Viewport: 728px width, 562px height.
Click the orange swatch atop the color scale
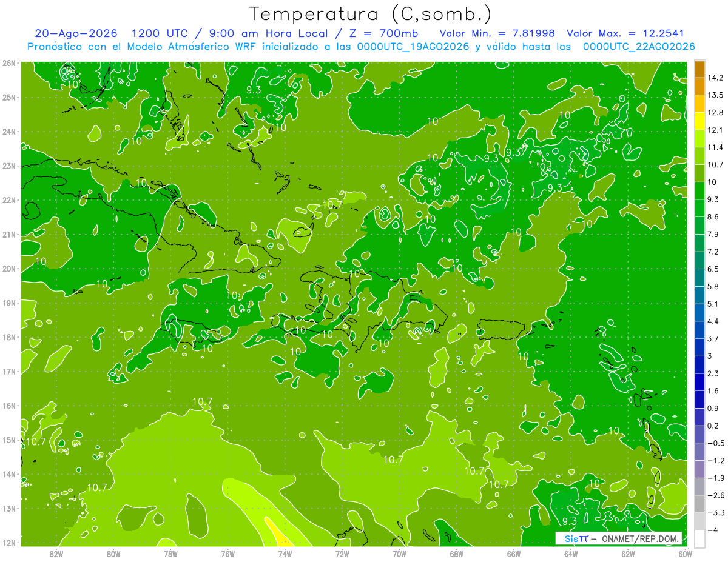point(699,69)
